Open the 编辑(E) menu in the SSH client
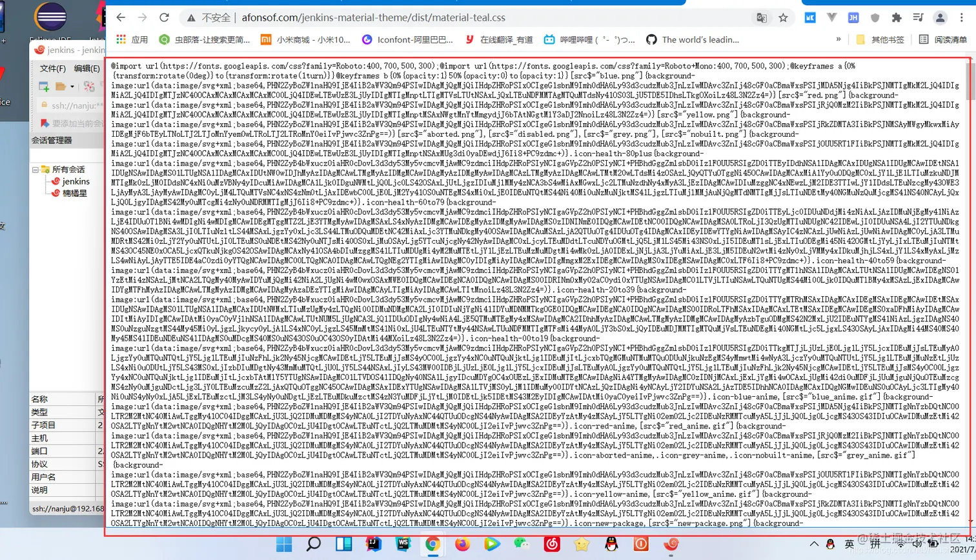This screenshot has width=976, height=560. [x=87, y=68]
